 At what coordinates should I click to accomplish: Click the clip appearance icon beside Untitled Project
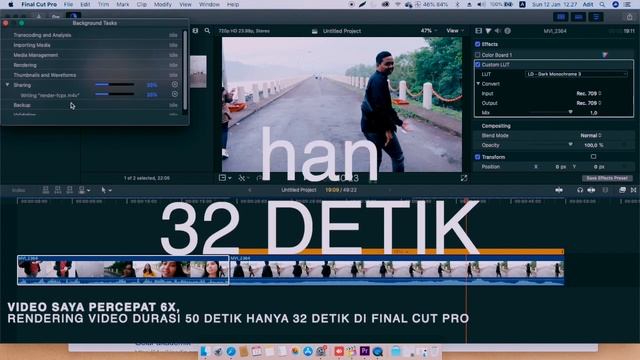point(314,31)
